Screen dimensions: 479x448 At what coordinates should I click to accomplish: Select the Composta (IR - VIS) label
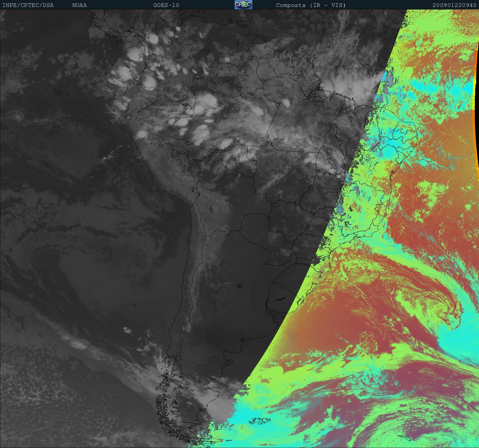pos(311,5)
